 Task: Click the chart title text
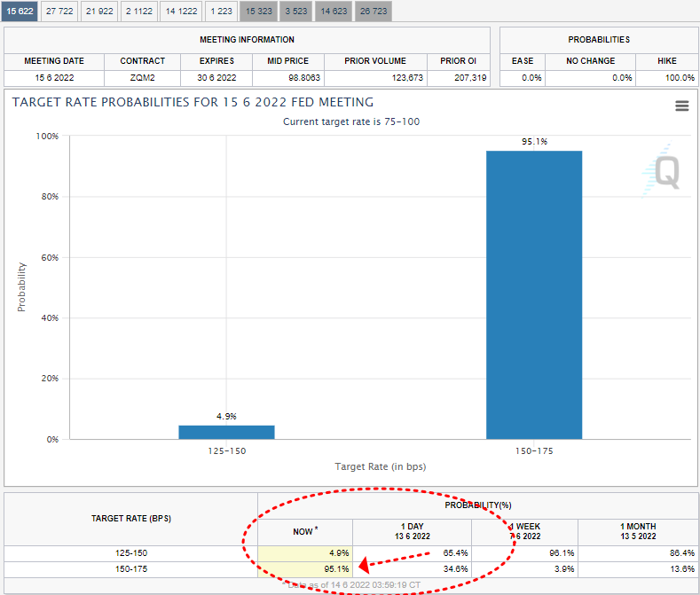pyautogui.click(x=193, y=102)
